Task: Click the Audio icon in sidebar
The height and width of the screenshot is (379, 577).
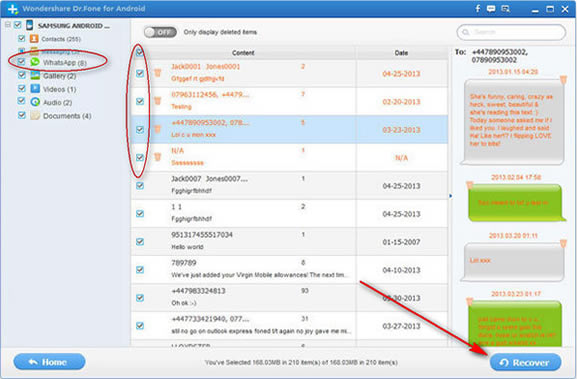Action: (35, 102)
